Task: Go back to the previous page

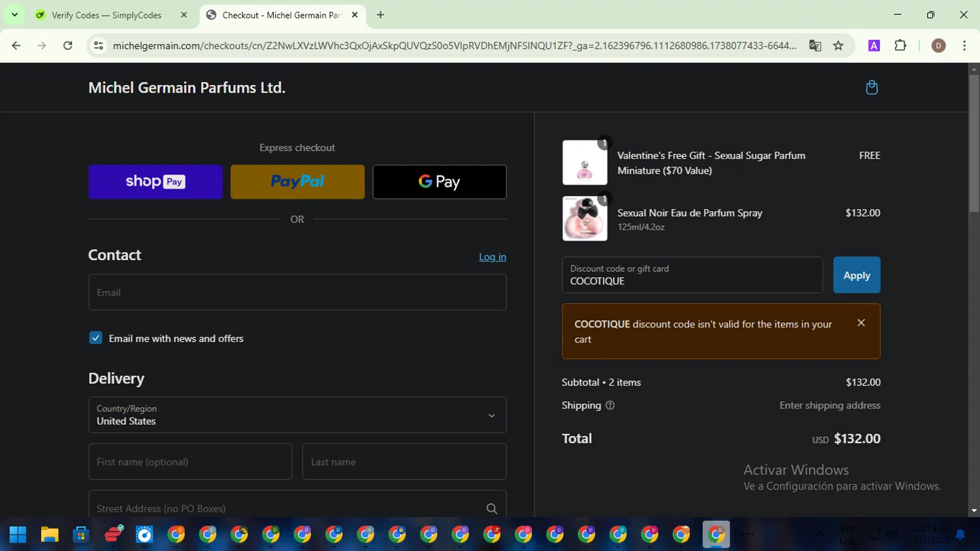Action: tap(16, 45)
